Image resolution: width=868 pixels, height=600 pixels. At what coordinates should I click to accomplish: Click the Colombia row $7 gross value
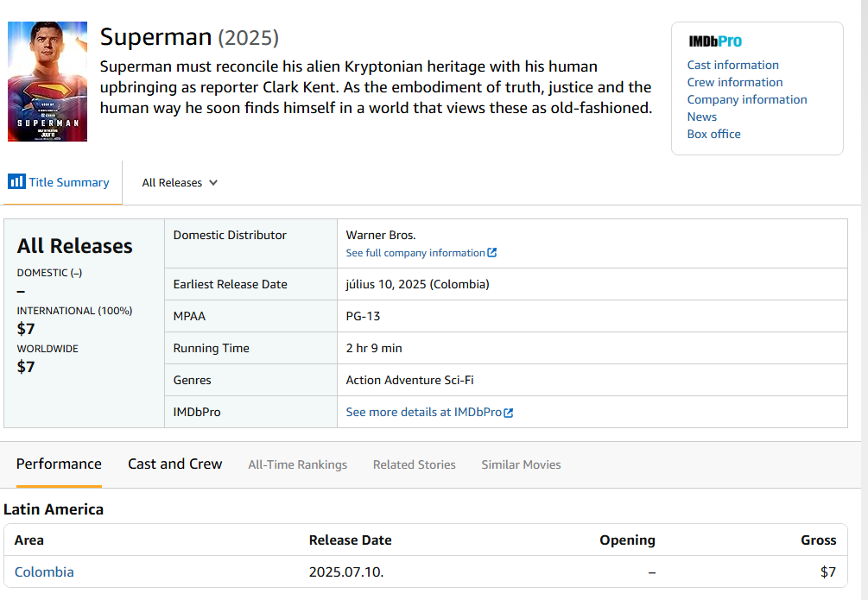828,572
